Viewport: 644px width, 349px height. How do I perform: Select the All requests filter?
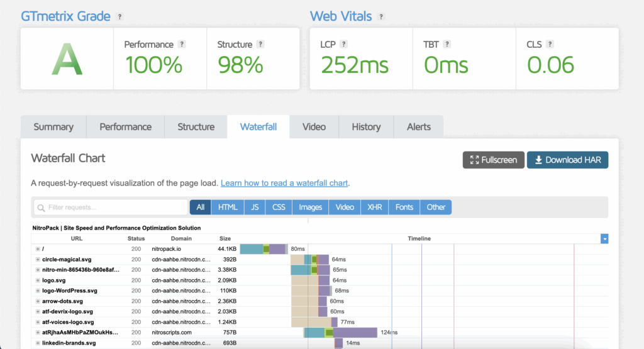pos(201,208)
